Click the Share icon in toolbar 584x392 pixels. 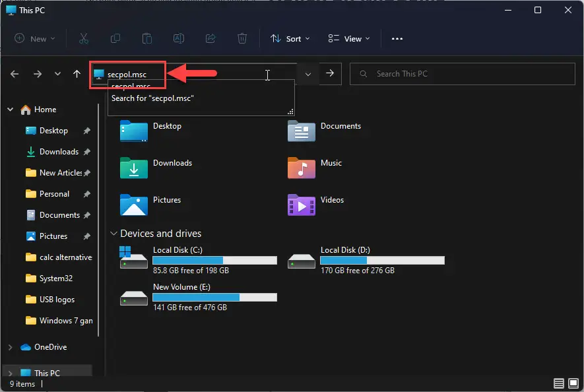211,38
